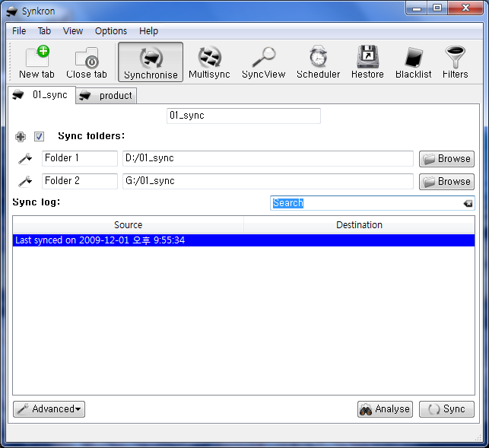The height and width of the screenshot is (448, 489).
Task: Click the G:/01_sync path field
Action: (268, 181)
